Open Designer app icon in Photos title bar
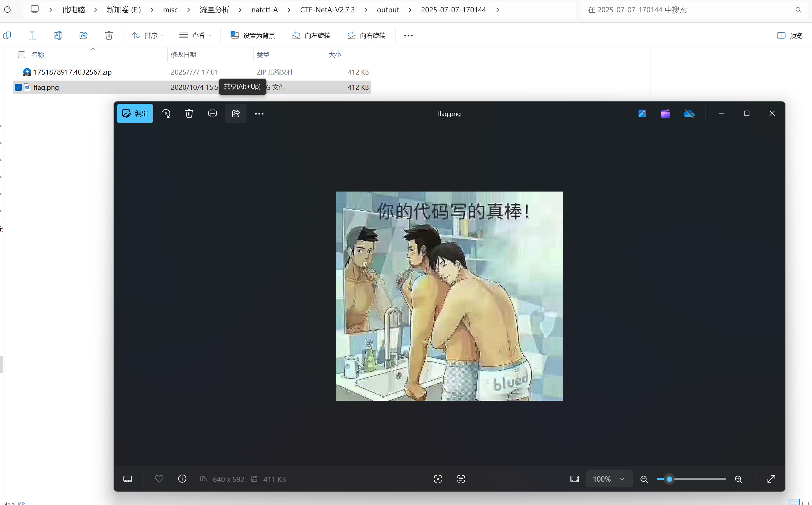The width and height of the screenshot is (812, 505). [x=642, y=113]
